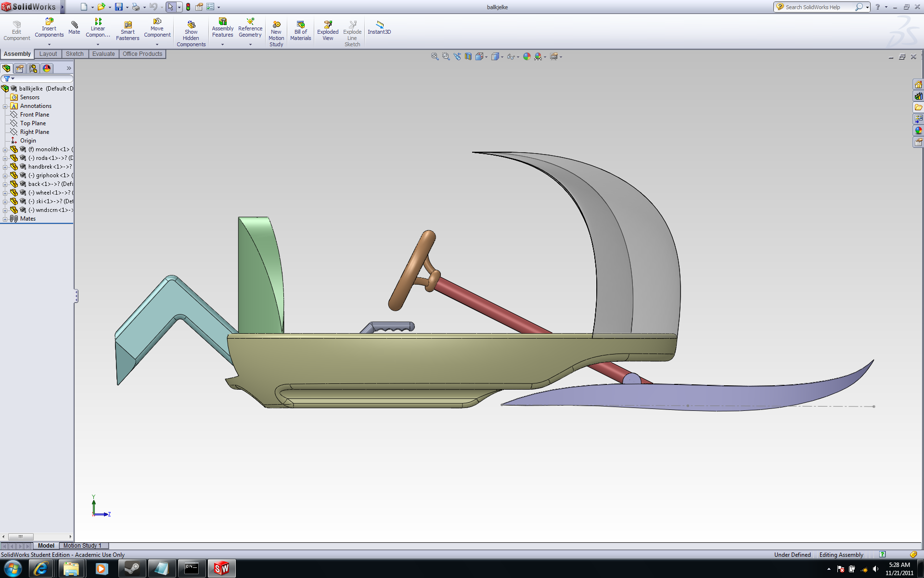Open Internet Explorer from taskbar
The image size is (924, 578).
41,569
